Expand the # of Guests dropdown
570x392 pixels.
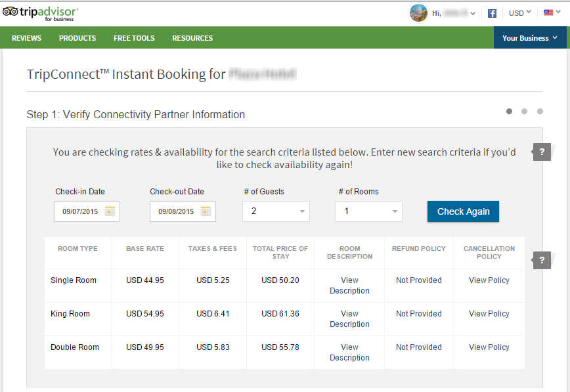click(x=276, y=211)
